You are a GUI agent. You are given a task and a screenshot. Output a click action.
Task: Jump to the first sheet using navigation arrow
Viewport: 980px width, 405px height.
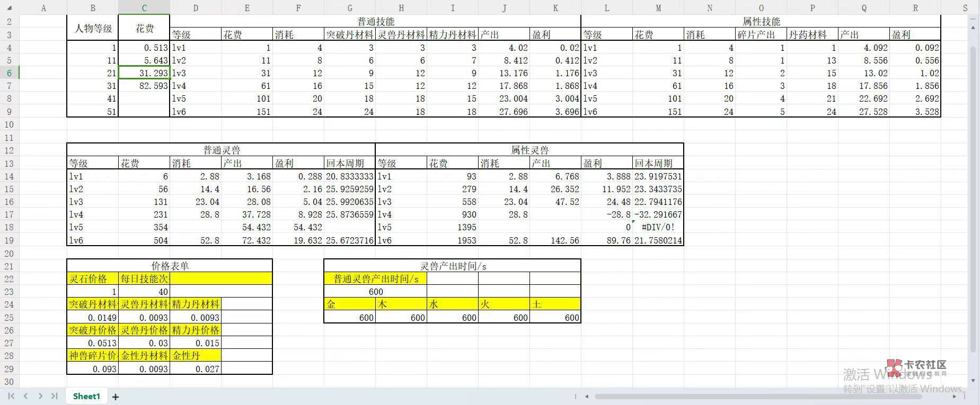(11, 396)
